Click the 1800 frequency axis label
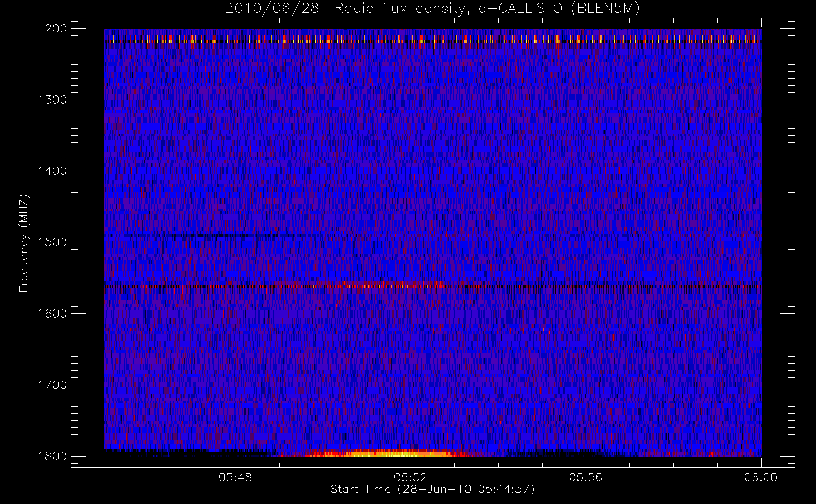The image size is (816, 504). (x=53, y=456)
